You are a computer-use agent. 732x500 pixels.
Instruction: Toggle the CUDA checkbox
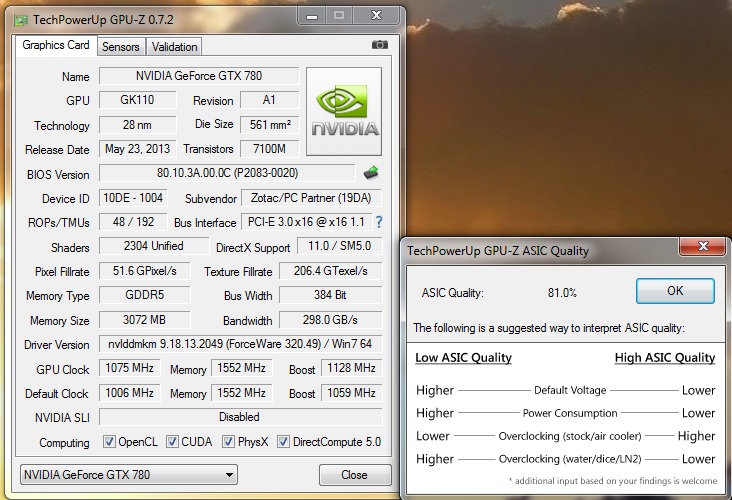point(172,442)
